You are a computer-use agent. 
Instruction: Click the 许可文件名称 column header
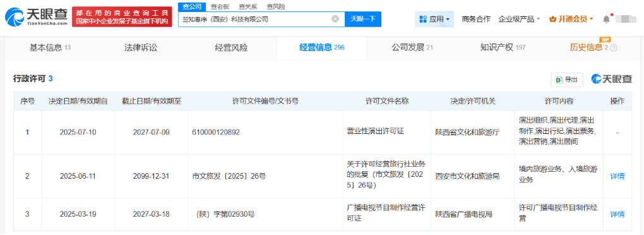(387, 101)
